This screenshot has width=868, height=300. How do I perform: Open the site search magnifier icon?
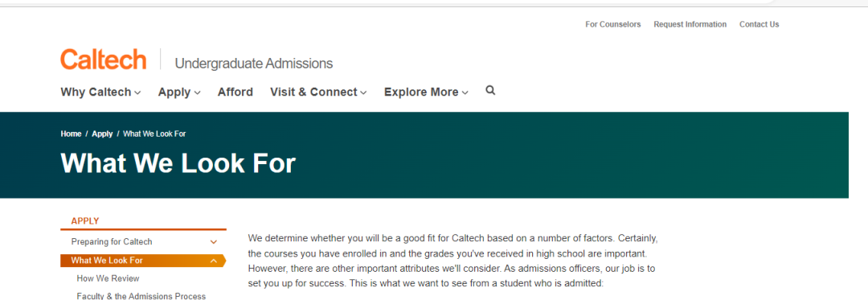[490, 90]
